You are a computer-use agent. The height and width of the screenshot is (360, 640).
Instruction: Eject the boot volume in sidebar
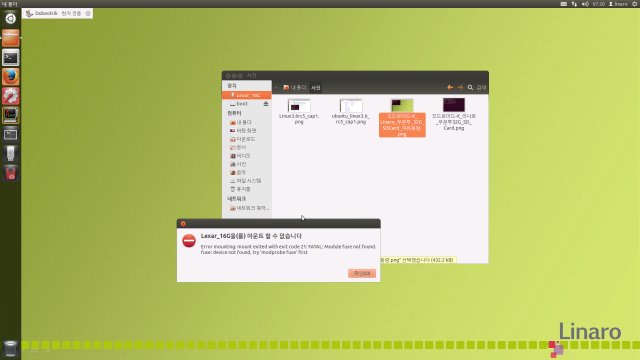[266, 104]
